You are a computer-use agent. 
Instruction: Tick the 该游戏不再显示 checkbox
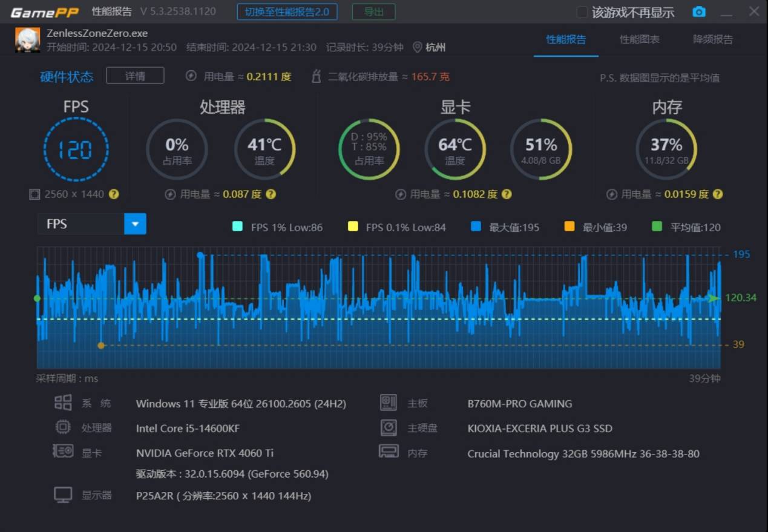tap(582, 12)
